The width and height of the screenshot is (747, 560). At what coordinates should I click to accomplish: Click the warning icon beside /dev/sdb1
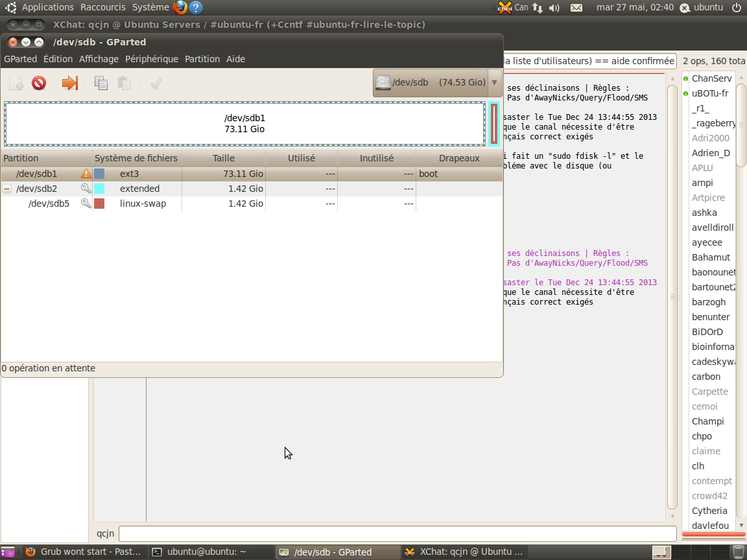pyautogui.click(x=86, y=173)
